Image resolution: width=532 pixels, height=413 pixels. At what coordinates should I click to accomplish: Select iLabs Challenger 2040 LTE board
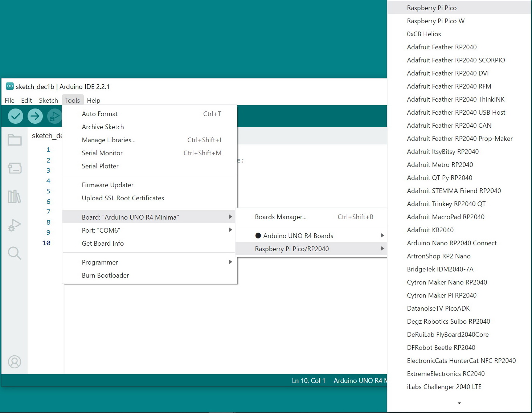click(x=459, y=387)
